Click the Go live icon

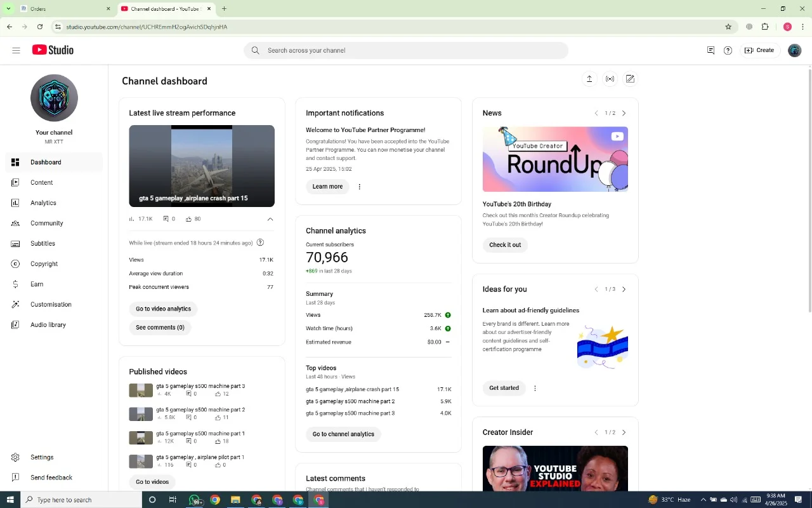click(610, 79)
